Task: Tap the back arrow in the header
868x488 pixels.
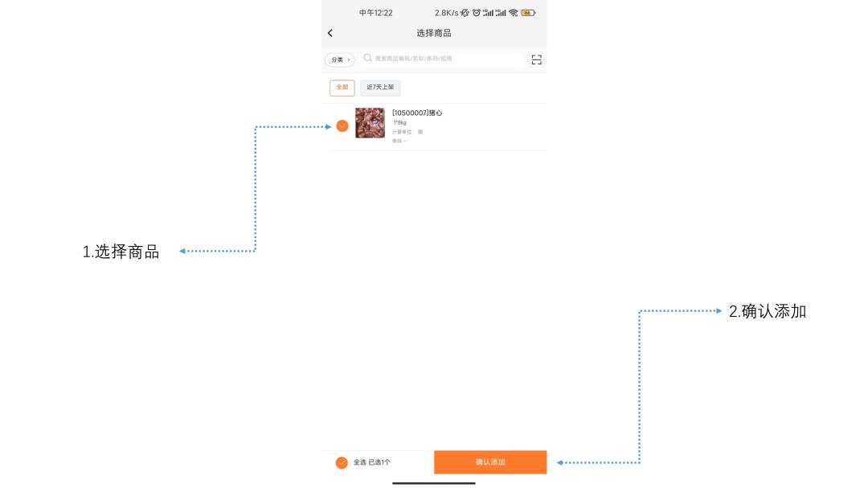Action: pos(330,33)
